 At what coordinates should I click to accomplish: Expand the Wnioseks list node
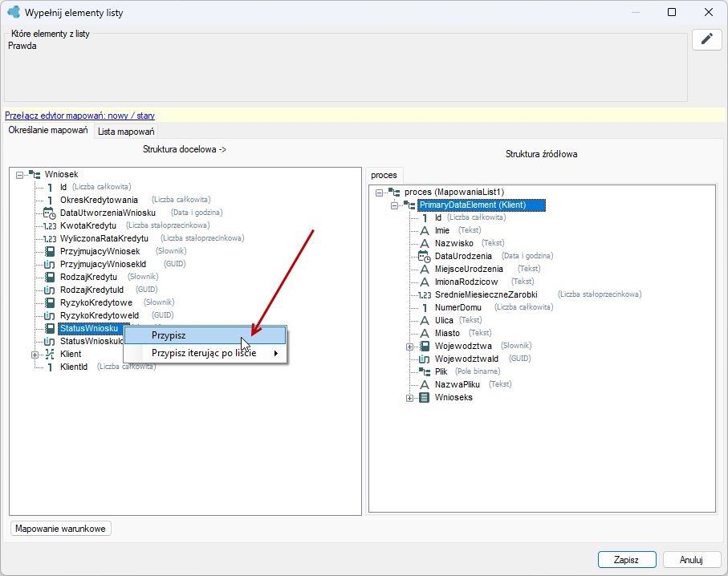click(409, 398)
